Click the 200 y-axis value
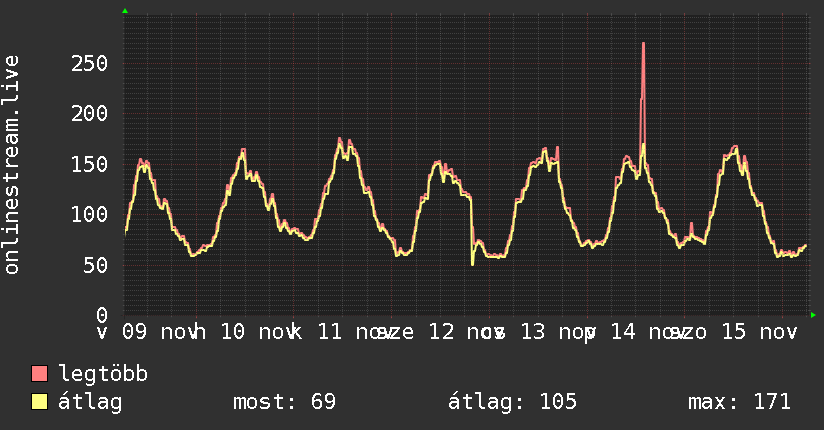This screenshot has width=824, height=430. point(89,114)
